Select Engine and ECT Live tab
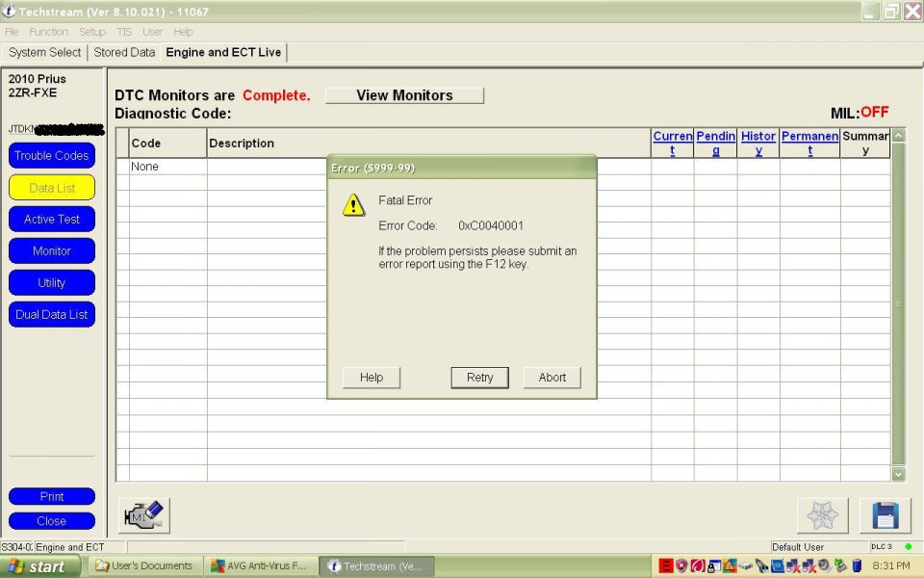Viewport: 924px width, 578px height. [223, 52]
